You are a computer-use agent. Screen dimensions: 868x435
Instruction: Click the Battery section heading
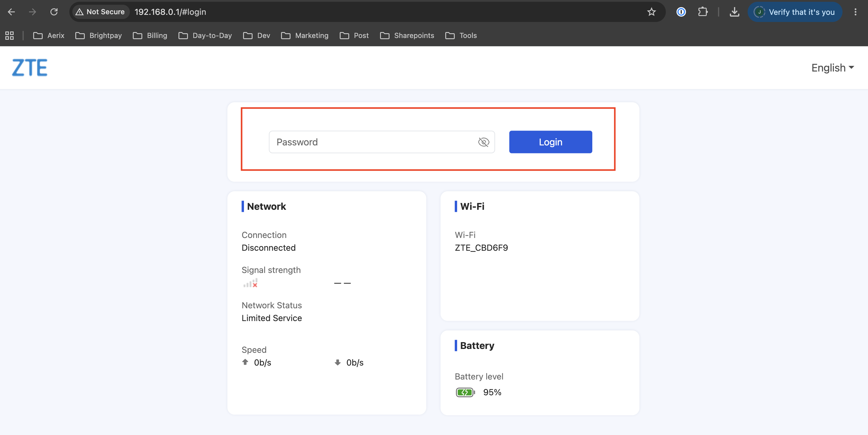(x=477, y=346)
